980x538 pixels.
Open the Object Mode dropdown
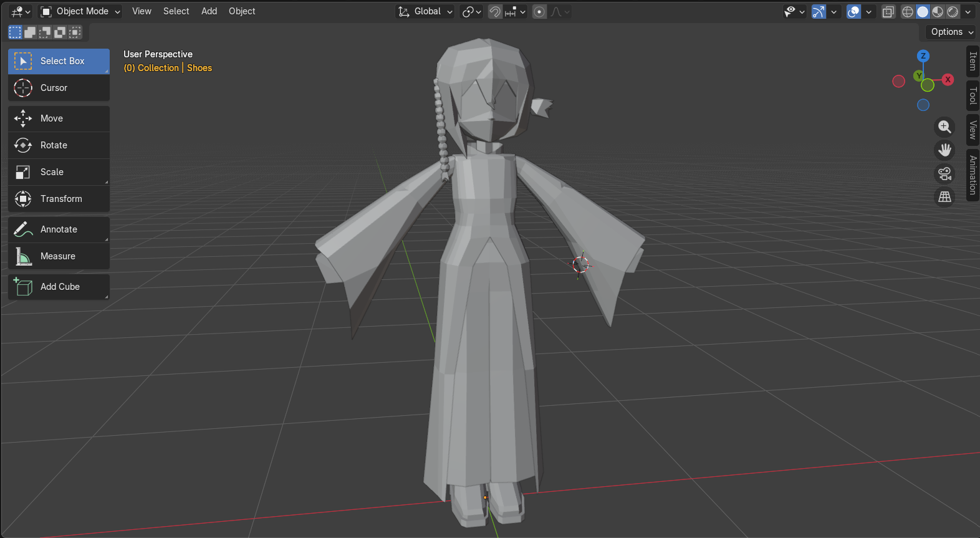click(x=80, y=11)
